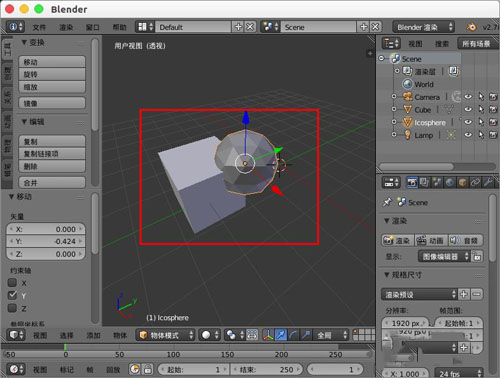Click the Blender logo icon in header
Viewport: 500px width, 378px height.
[x=471, y=27]
